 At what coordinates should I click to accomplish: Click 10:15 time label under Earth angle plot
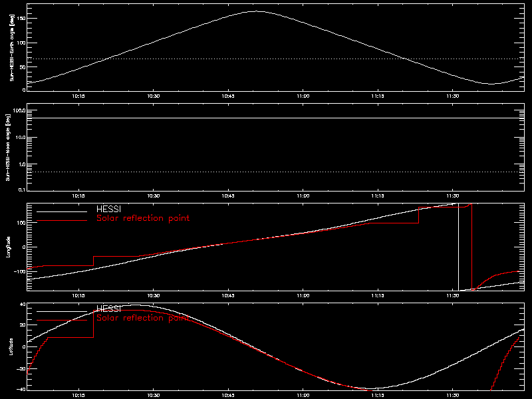pyautogui.click(x=78, y=96)
